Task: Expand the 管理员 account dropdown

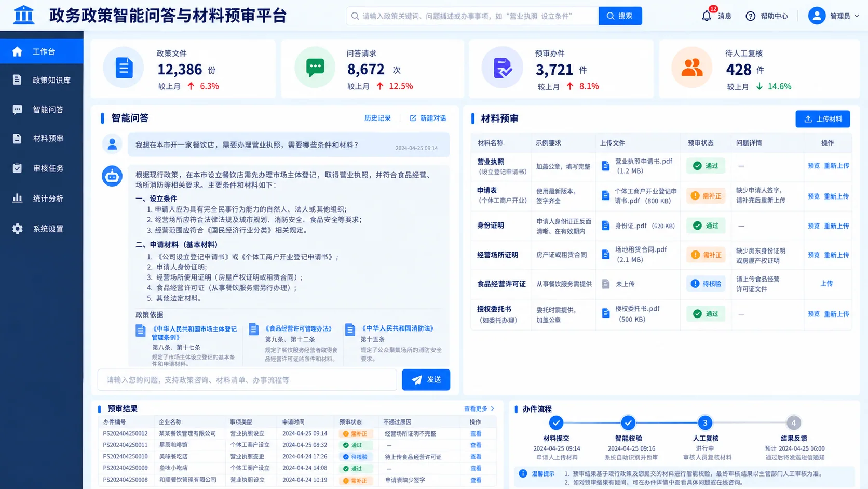Action: pos(857,16)
